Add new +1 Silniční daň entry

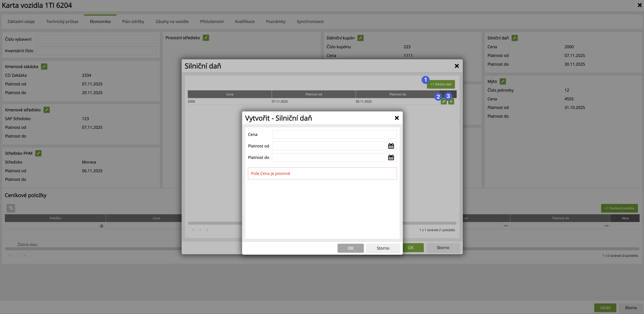440,84
